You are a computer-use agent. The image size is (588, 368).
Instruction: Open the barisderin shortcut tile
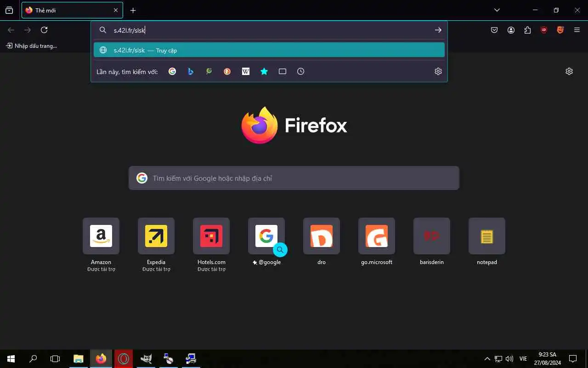tap(432, 236)
